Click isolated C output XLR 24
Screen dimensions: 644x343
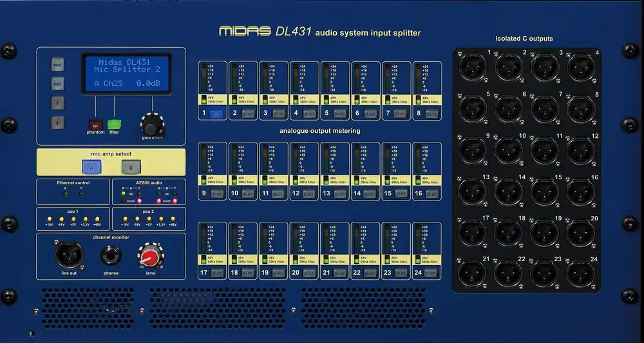pos(581,273)
